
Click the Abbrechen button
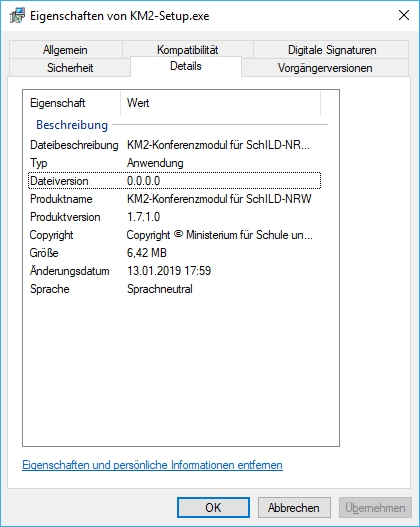[x=294, y=508]
